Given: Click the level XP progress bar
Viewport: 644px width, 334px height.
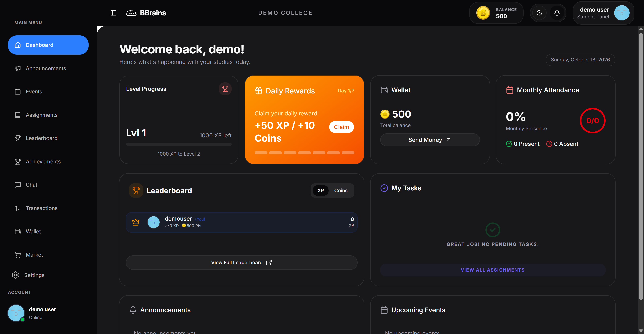Looking at the screenshot, I should tap(179, 144).
